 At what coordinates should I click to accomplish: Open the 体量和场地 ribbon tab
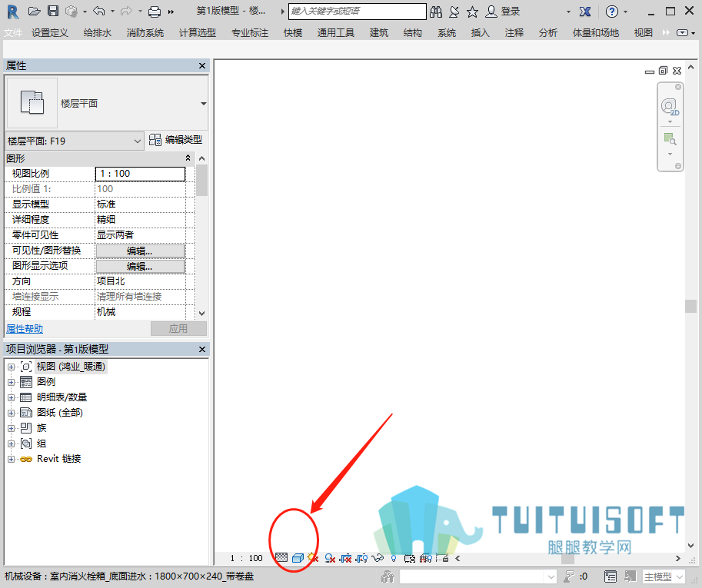click(x=595, y=32)
